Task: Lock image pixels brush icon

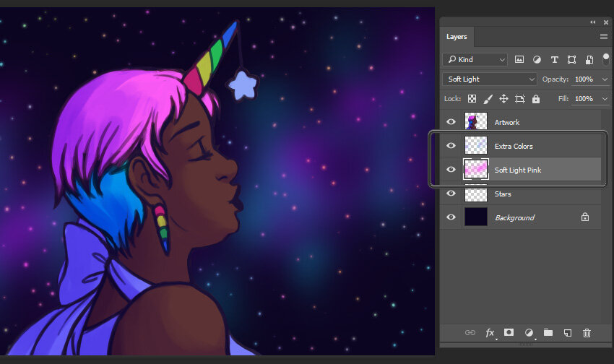Action: (x=488, y=99)
